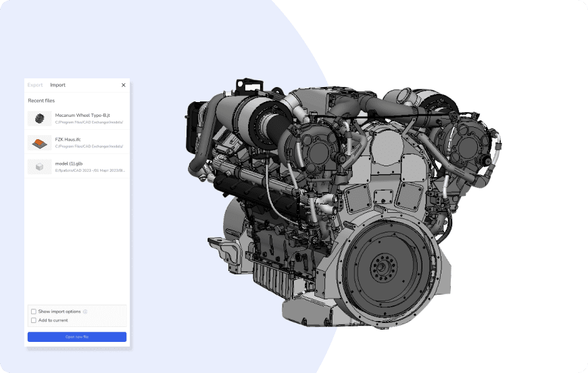Click the model (1).glb cube thumbnail
Image resolution: width=588 pixels, height=373 pixels.
tap(39, 167)
